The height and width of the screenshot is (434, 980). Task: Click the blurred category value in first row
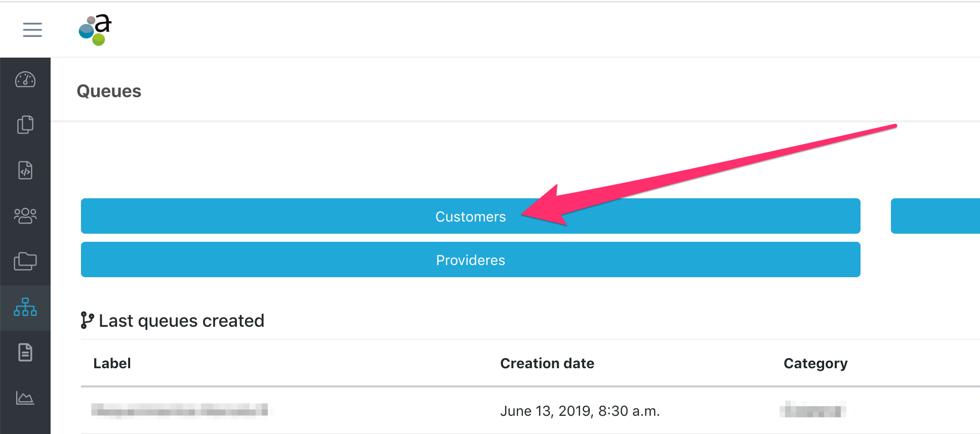[x=812, y=410]
